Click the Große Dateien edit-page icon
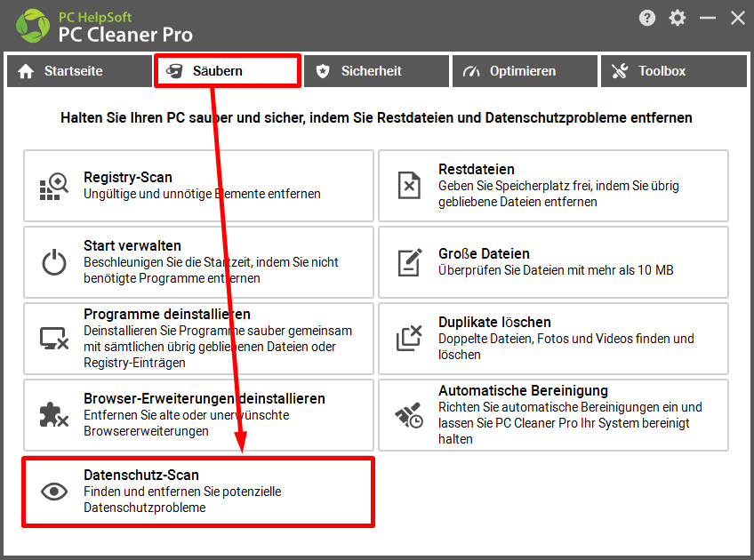This screenshot has height=560, width=754. (x=410, y=262)
